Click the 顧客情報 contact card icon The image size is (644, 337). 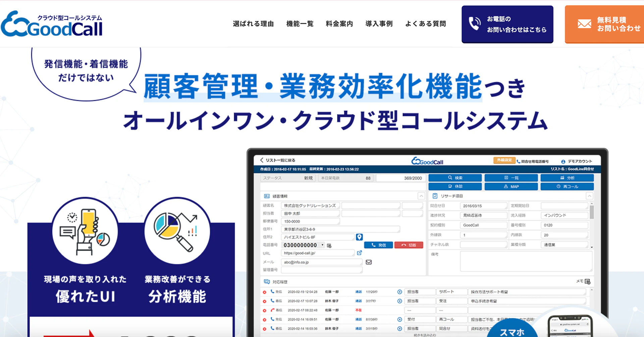pos(267,196)
